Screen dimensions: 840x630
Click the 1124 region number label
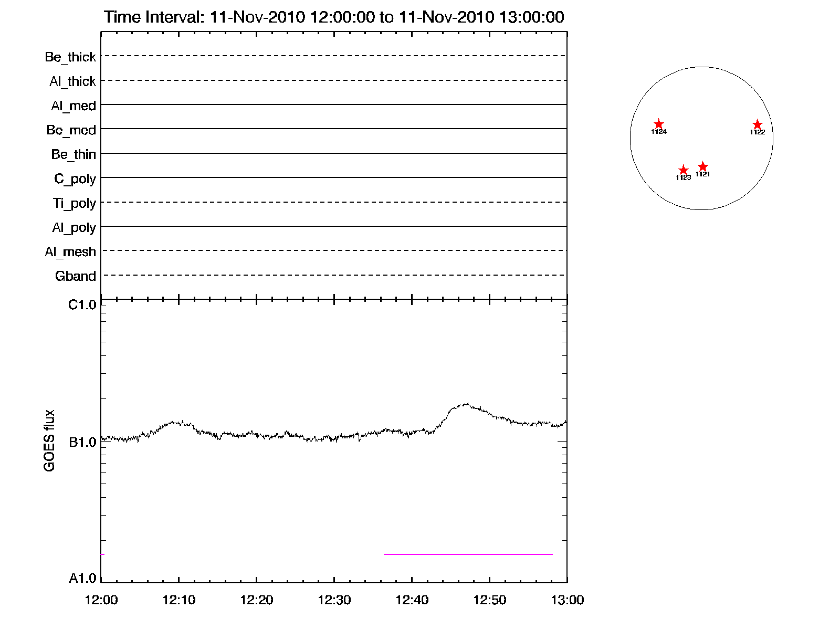pyautogui.click(x=659, y=132)
